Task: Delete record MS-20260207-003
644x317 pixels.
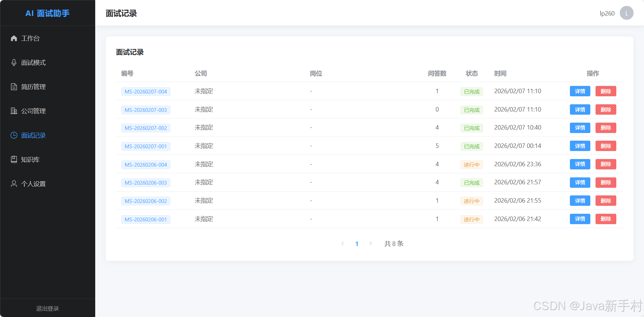Action: click(x=606, y=109)
